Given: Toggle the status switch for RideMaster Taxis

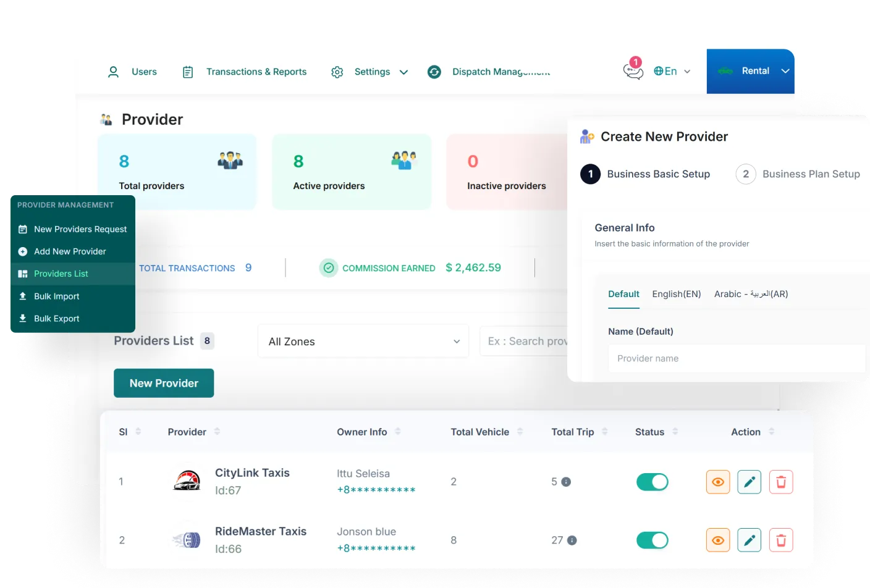Looking at the screenshot, I should (652, 540).
